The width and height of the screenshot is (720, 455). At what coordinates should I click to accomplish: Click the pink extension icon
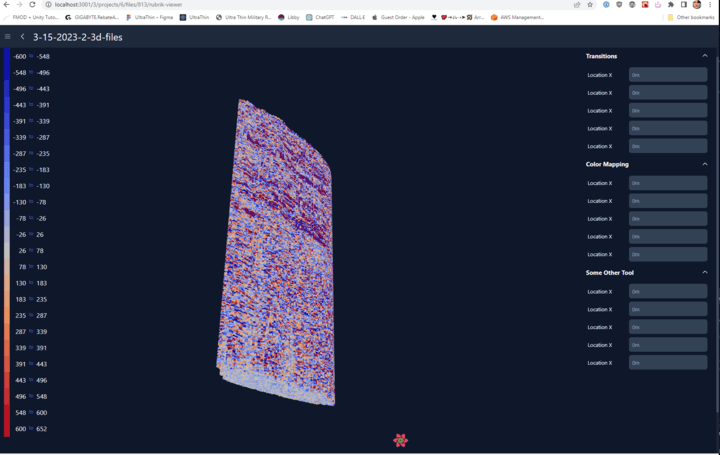[658, 5]
